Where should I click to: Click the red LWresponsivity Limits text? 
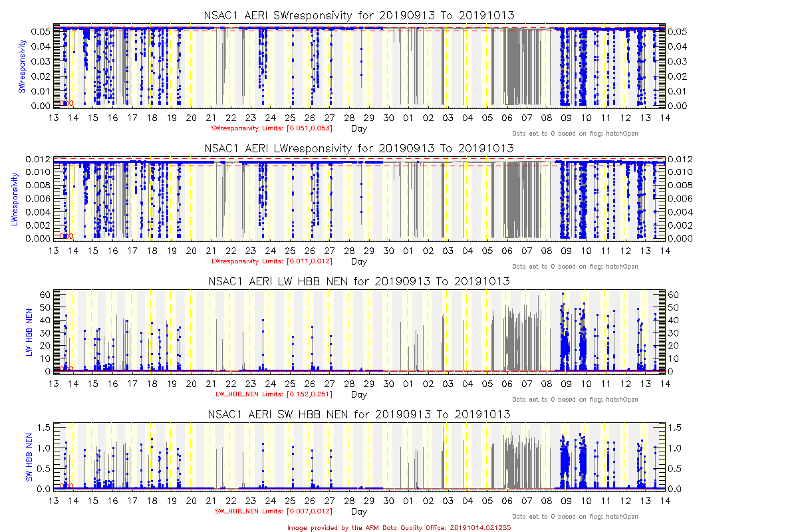coord(271,261)
